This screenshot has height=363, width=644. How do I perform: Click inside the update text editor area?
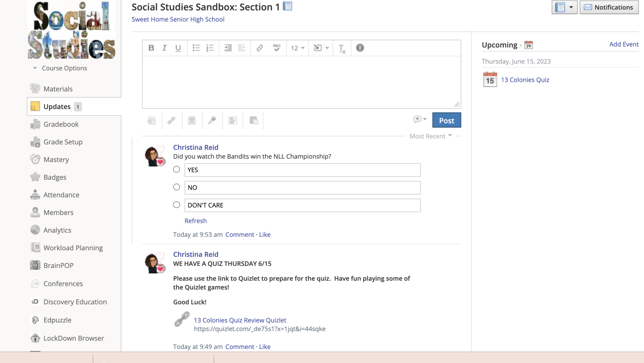pos(301,82)
